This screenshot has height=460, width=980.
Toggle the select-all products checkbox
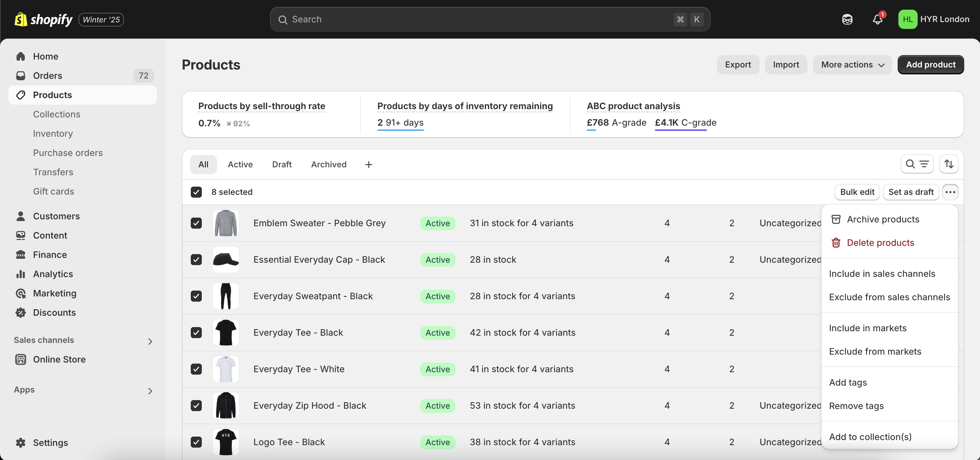[x=196, y=192]
